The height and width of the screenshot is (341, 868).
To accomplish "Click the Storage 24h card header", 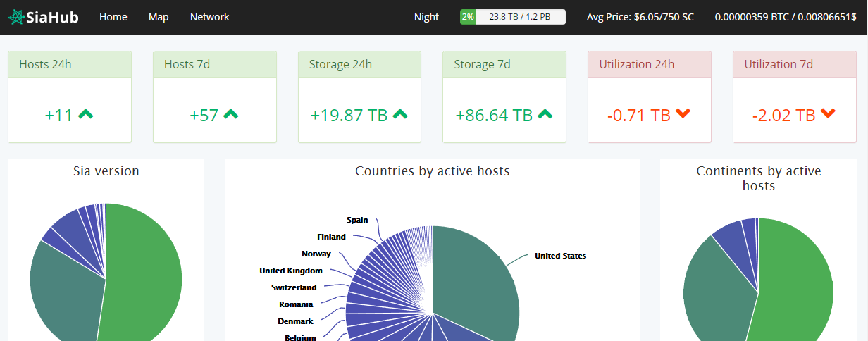I will pos(359,64).
